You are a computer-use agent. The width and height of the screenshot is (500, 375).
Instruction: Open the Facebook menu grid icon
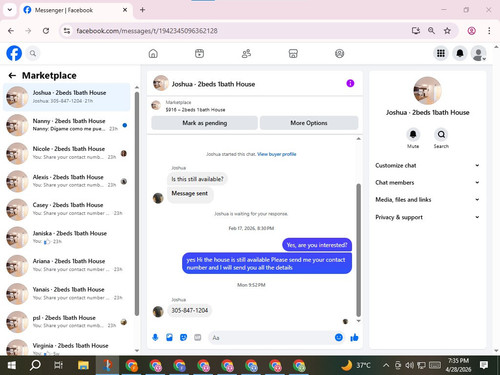pyautogui.click(x=441, y=53)
